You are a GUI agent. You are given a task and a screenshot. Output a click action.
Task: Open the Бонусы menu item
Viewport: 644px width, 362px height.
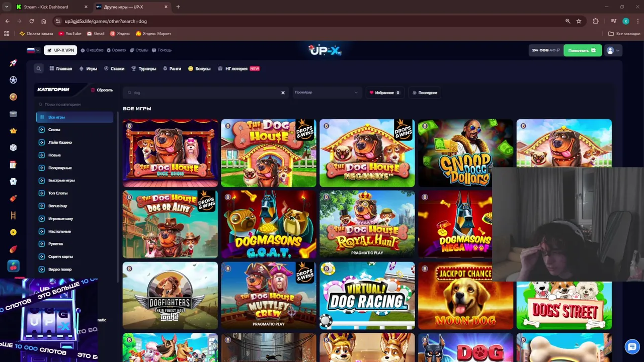(x=199, y=68)
